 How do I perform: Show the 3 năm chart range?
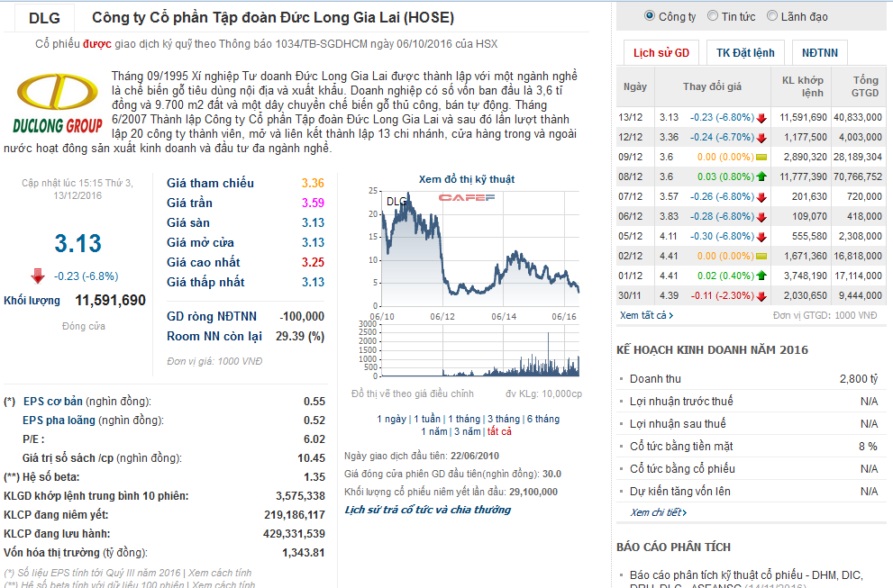(468, 431)
